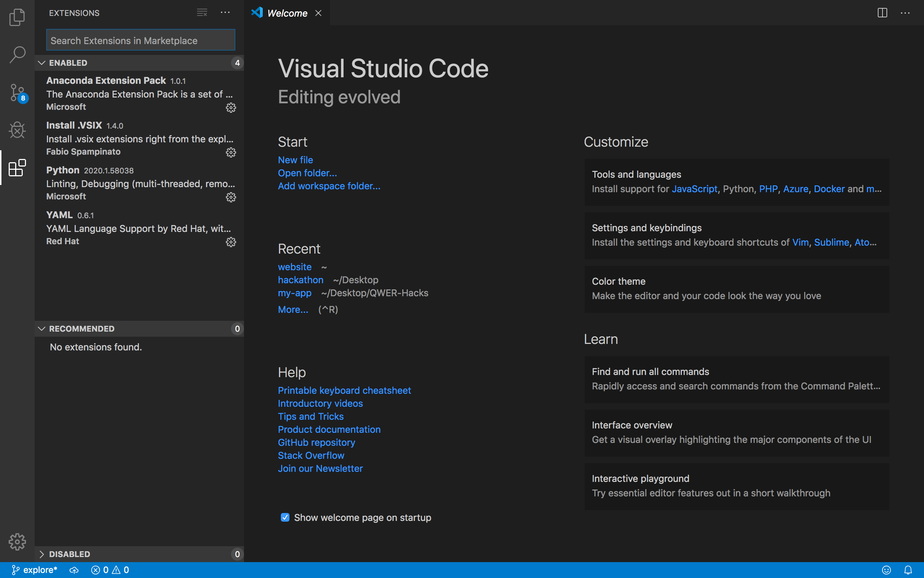Open notifications bell in status bar
Screen dimensions: 924x578
[x=908, y=570]
